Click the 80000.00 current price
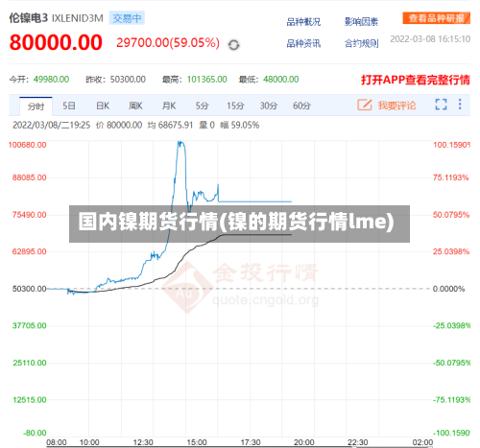The image size is (480, 448). 56,42
